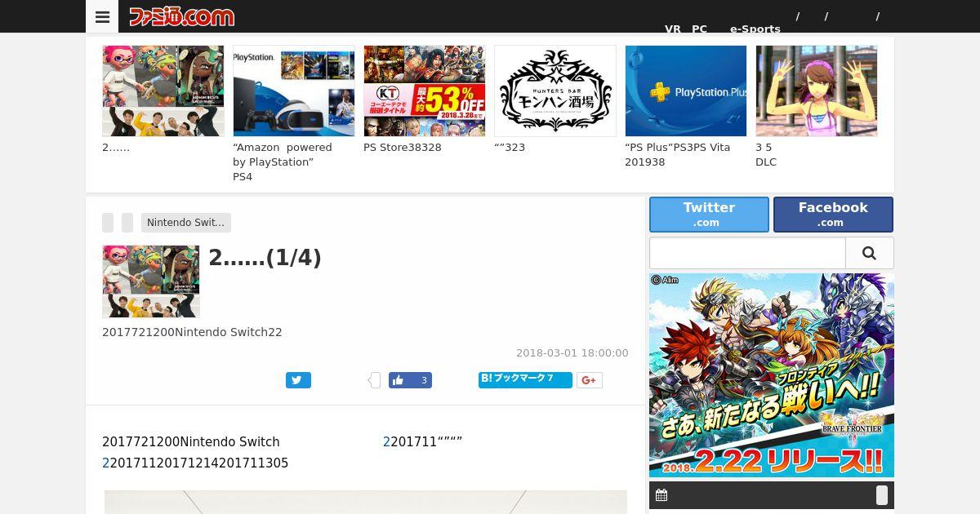
Task: Open the article header thumbnail image
Action: pos(151,281)
